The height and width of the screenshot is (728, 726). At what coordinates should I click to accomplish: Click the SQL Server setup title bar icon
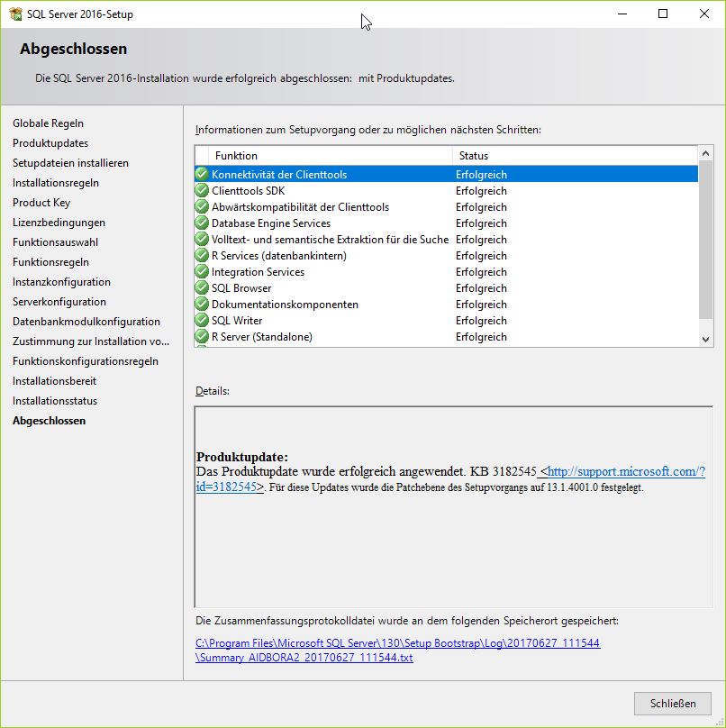coord(15,14)
